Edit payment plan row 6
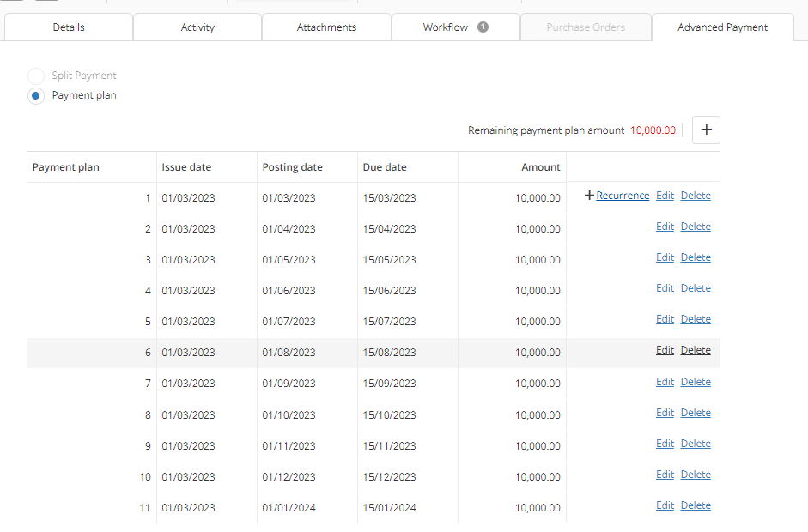 [x=665, y=350]
